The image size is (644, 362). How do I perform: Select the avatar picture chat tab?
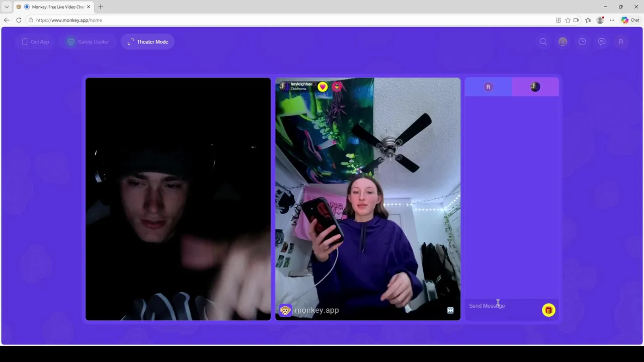point(535,87)
